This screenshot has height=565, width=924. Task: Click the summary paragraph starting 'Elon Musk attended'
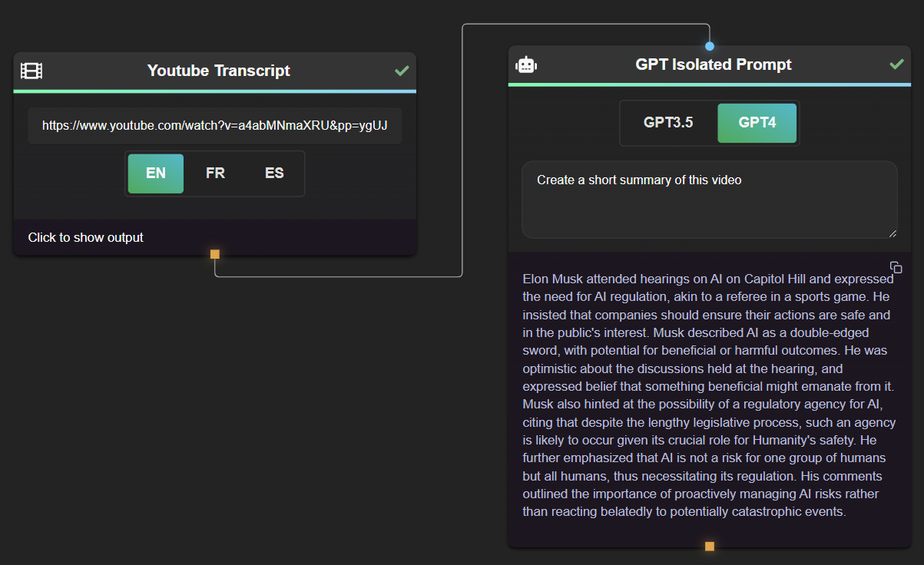point(709,395)
